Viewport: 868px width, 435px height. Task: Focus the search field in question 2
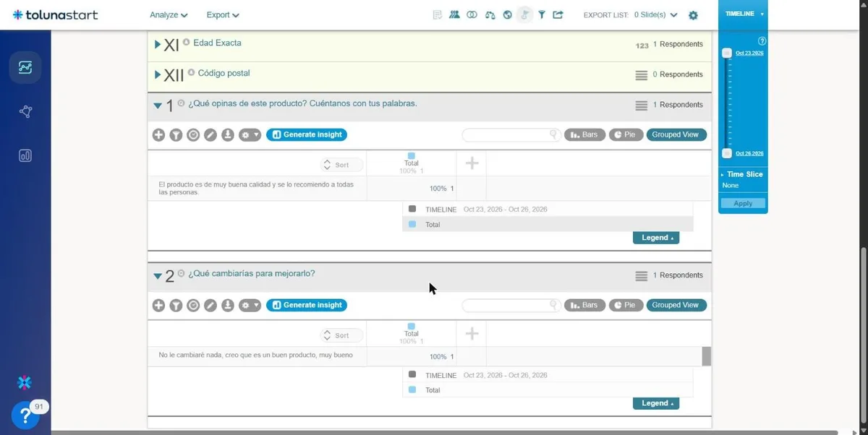pyautogui.click(x=511, y=305)
